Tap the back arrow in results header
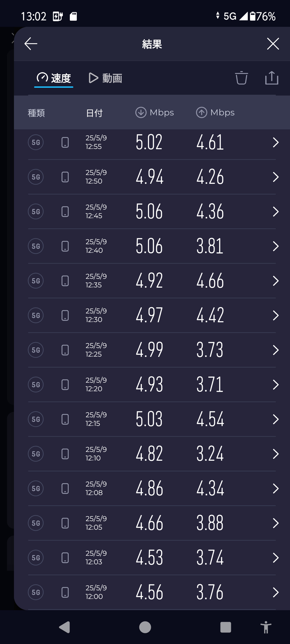 click(31, 44)
